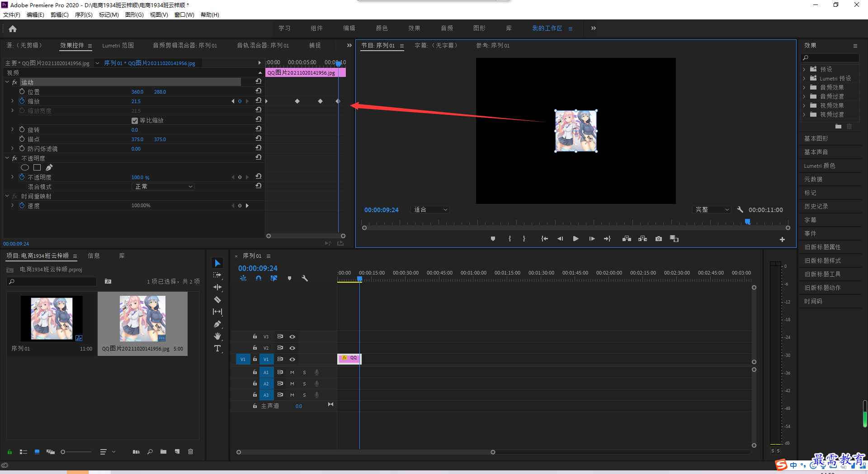Adjust project thumbnail zoom slider
Image resolution: width=868 pixels, height=474 pixels.
coord(63,452)
